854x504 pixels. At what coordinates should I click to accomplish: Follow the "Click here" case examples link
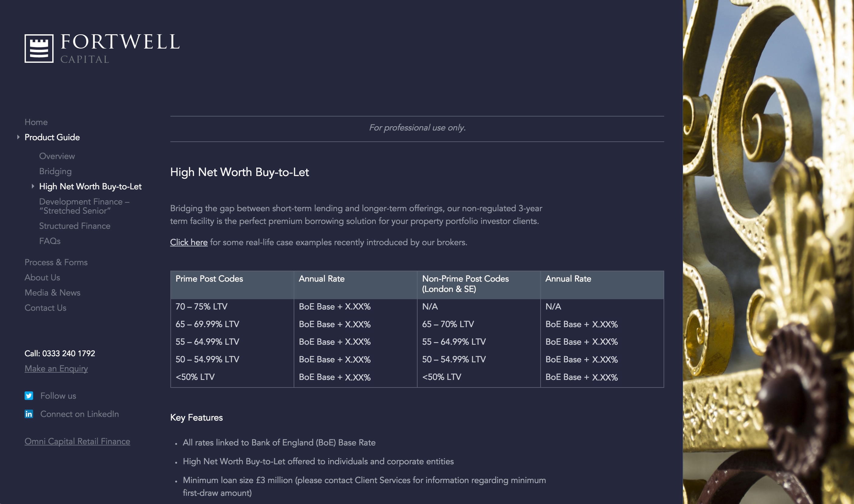coord(189,242)
